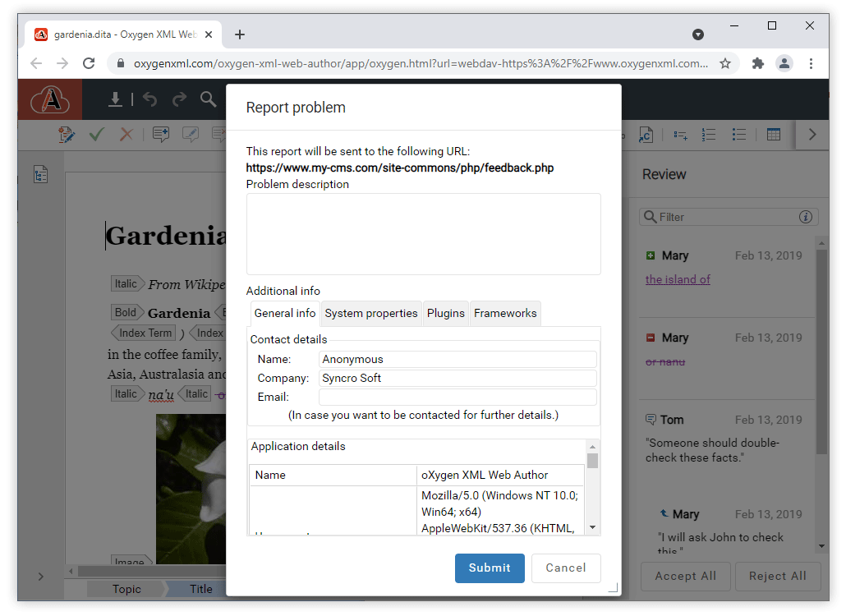Screen dimensions: 846x616
Task: Select the gardenia.dita browser tab
Action: point(123,34)
